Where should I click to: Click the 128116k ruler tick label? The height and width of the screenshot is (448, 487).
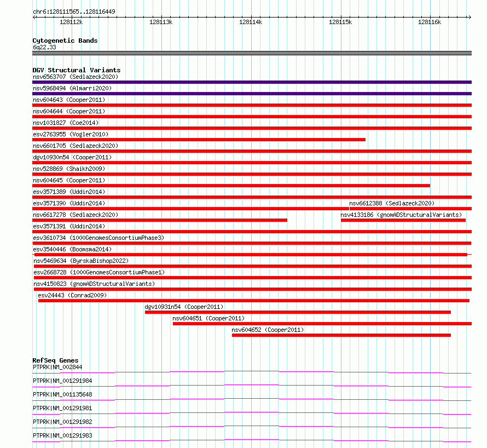(430, 22)
